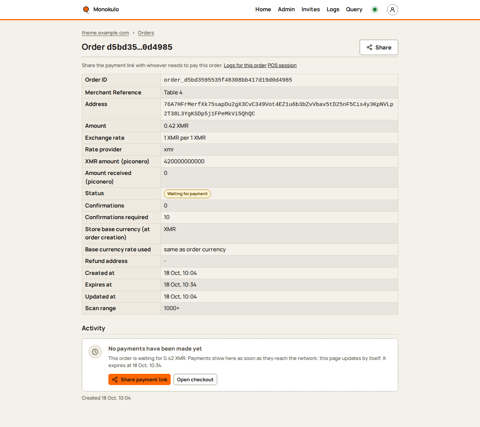Open the Query navigation item
Screen dimensions: 480x427
pos(354,9)
